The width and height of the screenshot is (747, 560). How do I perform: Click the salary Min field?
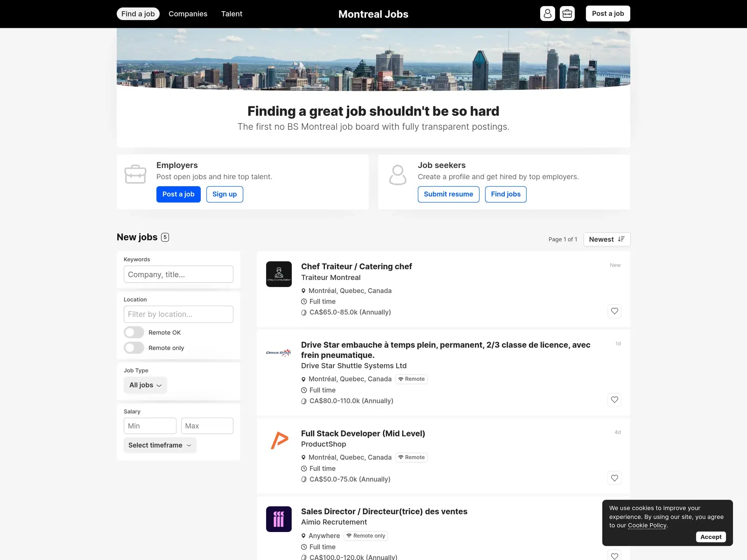(x=150, y=426)
